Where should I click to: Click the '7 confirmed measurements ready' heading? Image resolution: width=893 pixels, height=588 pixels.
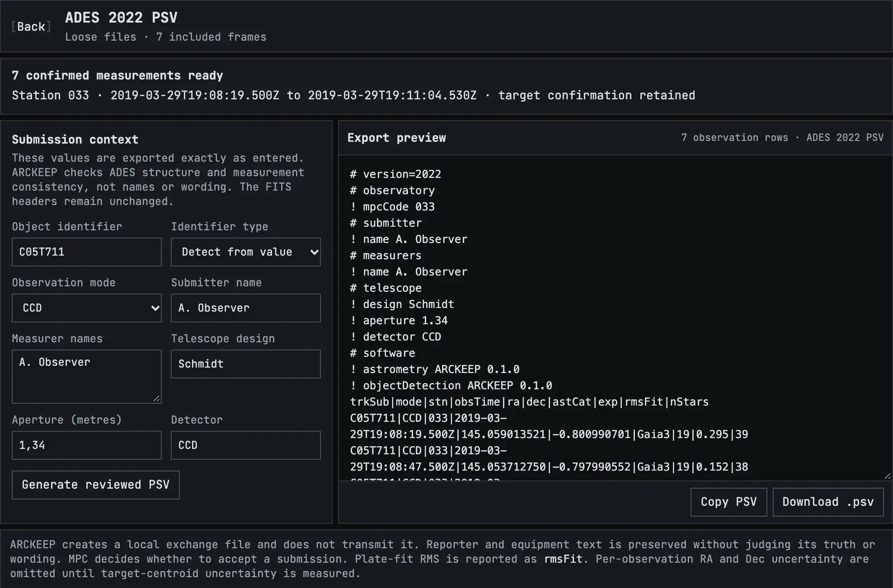117,75
